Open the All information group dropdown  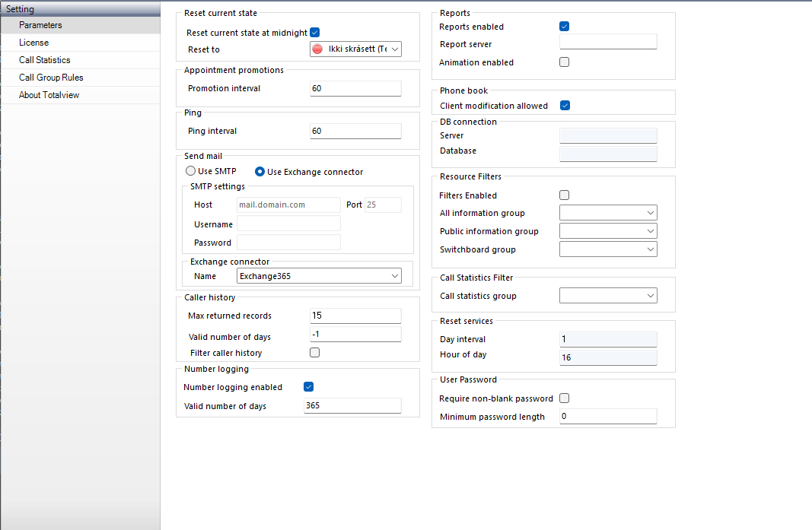[609, 213]
